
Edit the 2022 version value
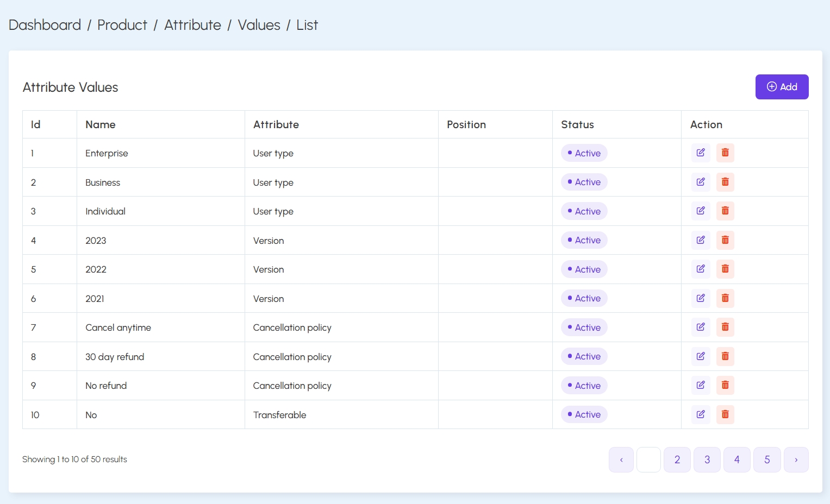click(x=701, y=269)
